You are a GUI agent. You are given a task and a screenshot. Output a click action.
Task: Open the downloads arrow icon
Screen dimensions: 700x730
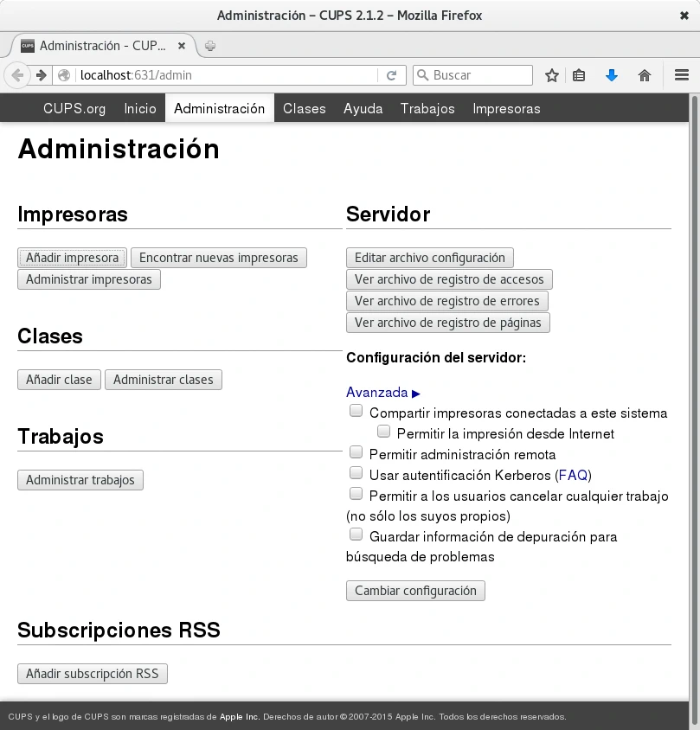(612, 75)
